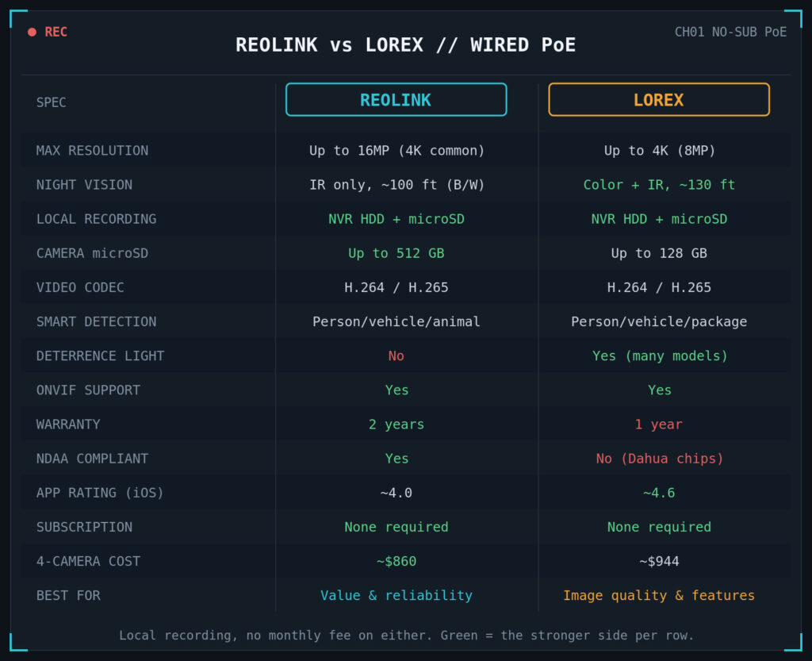The width and height of the screenshot is (812, 661).
Task: Click the '~4.6' app rating cell
Action: click(659, 493)
